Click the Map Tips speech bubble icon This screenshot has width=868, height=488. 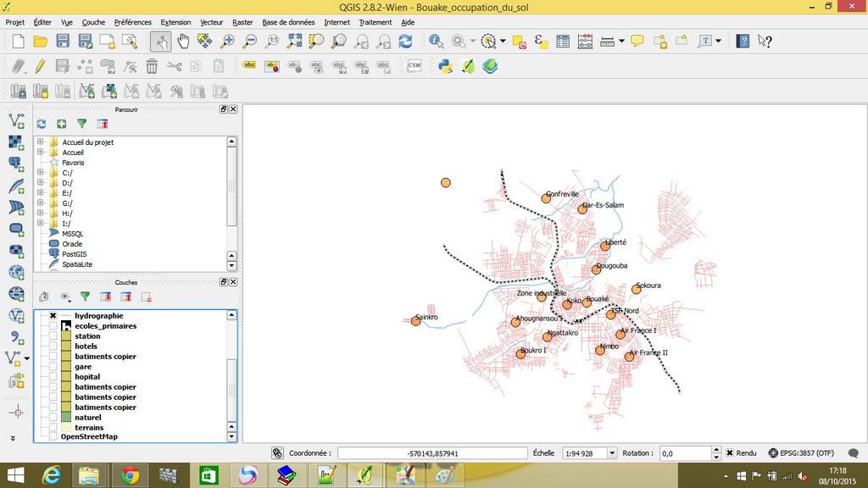(637, 42)
